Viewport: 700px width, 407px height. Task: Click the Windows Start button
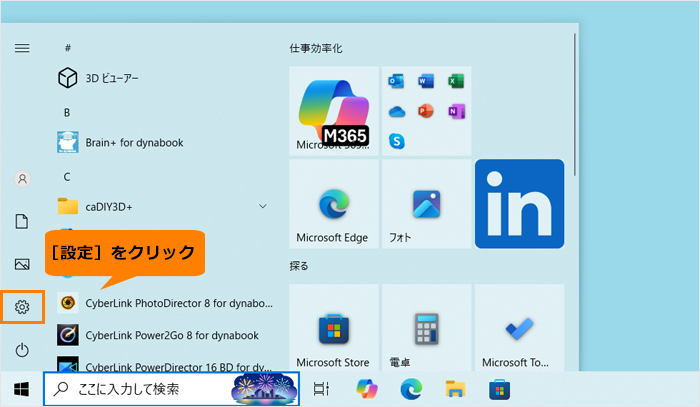point(21,389)
